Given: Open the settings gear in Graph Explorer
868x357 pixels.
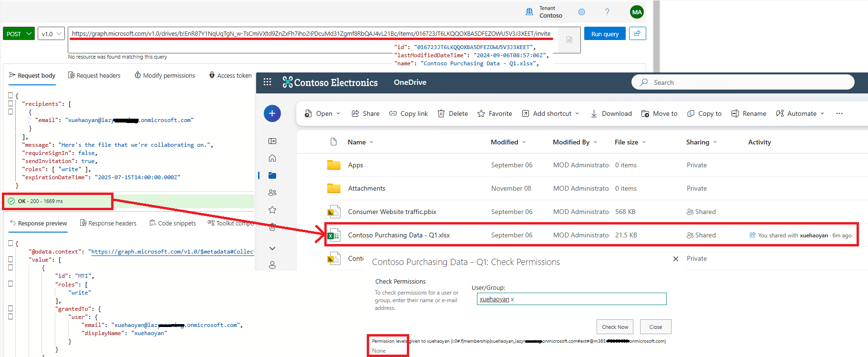Looking at the screenshot, I should 581,12.
